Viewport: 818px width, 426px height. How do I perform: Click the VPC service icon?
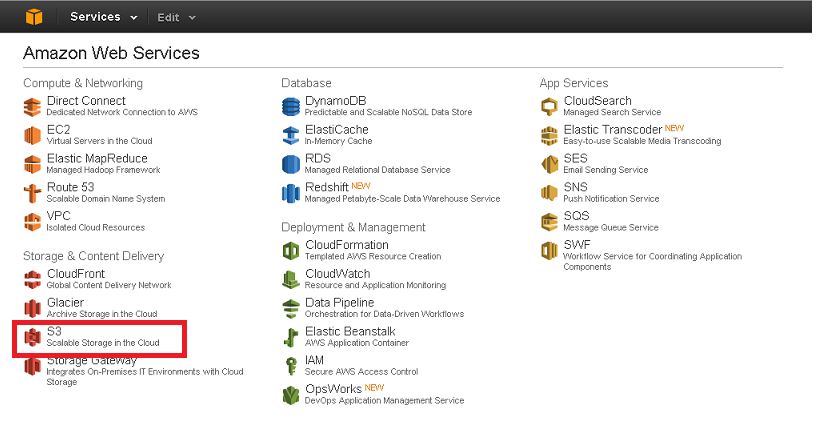pos(32,222)
